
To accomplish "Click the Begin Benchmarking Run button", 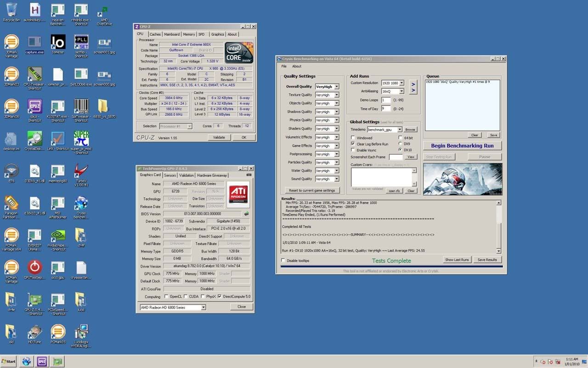I will click(x=462, y=146).
